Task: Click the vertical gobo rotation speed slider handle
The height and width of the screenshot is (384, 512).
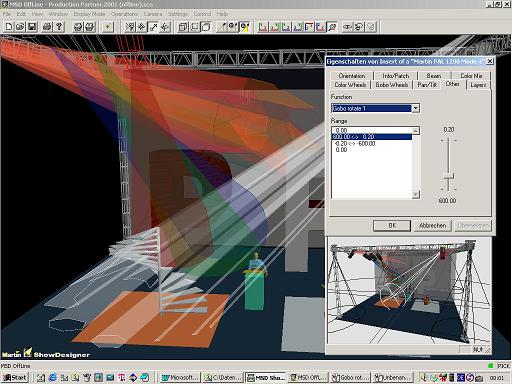Action: (x=449, y=176)
